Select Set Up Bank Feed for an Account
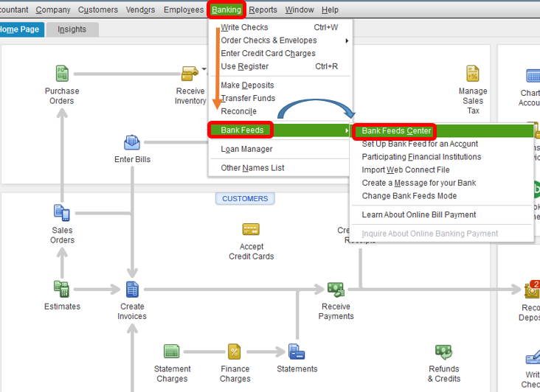 pyautogui.click(x=442, y=144)
